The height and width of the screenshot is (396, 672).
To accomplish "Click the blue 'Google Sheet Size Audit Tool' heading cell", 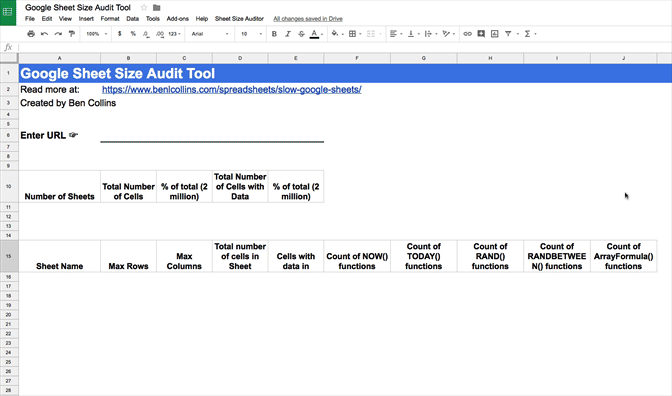I will (345, 73).
